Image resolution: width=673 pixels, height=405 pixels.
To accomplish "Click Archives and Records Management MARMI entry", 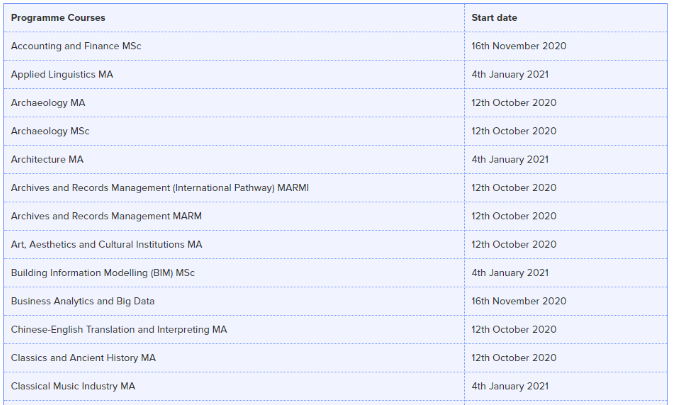I will point(160,187).
